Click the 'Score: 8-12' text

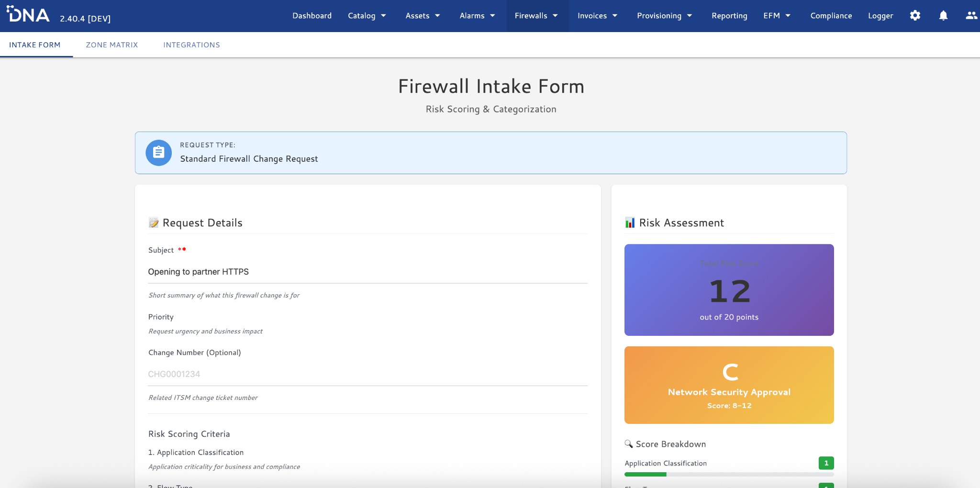point(729,406)
